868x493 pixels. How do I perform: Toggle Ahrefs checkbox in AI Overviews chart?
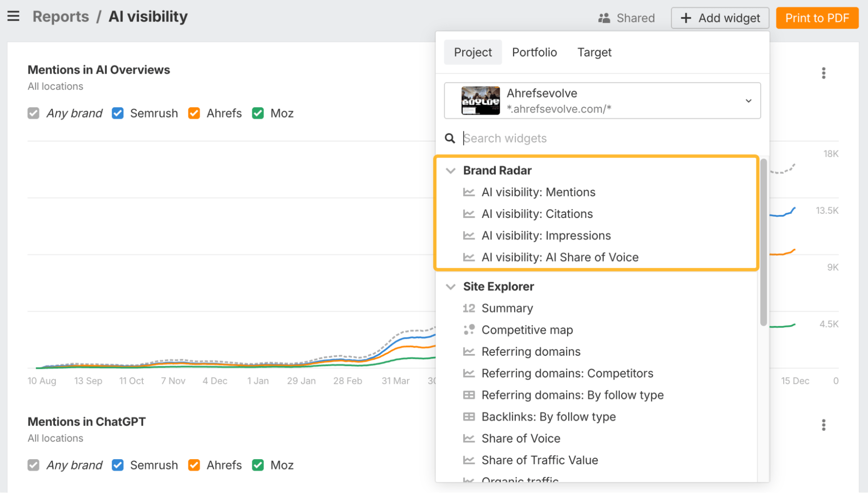coord(194,113)
